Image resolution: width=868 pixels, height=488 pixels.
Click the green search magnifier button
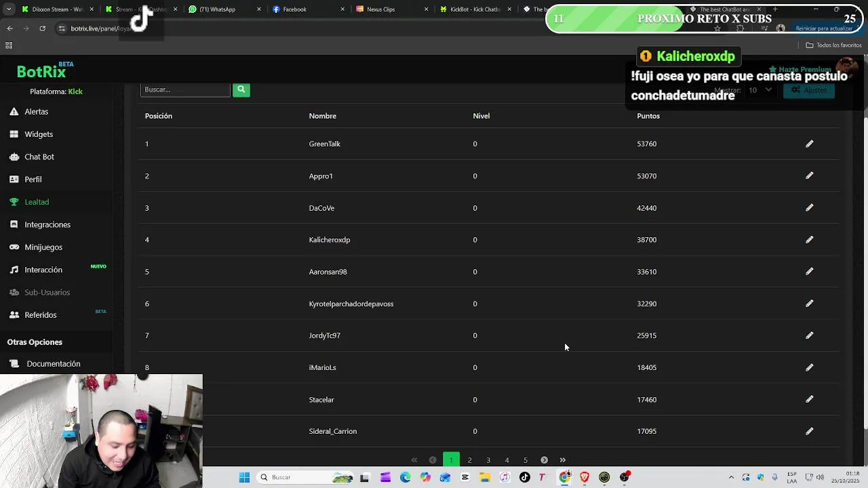click(241, 89)
